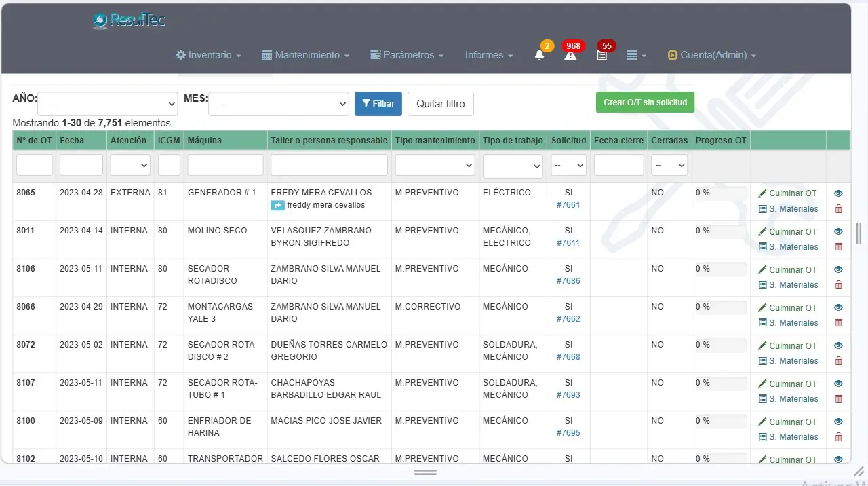The image size is (868, 486).
Task: Delete work order 8065 with trash icon
Action: coord(838,208)
